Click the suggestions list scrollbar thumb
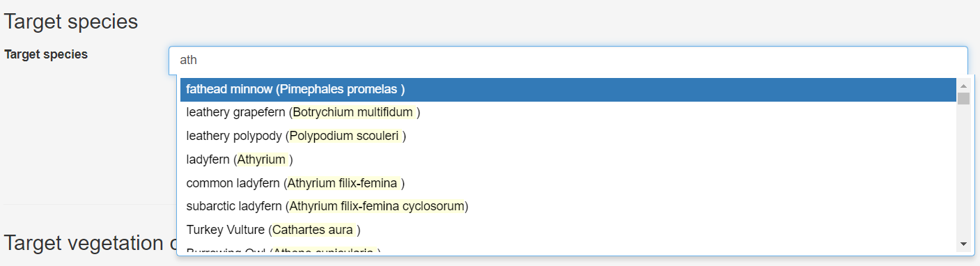 (964, 98)
